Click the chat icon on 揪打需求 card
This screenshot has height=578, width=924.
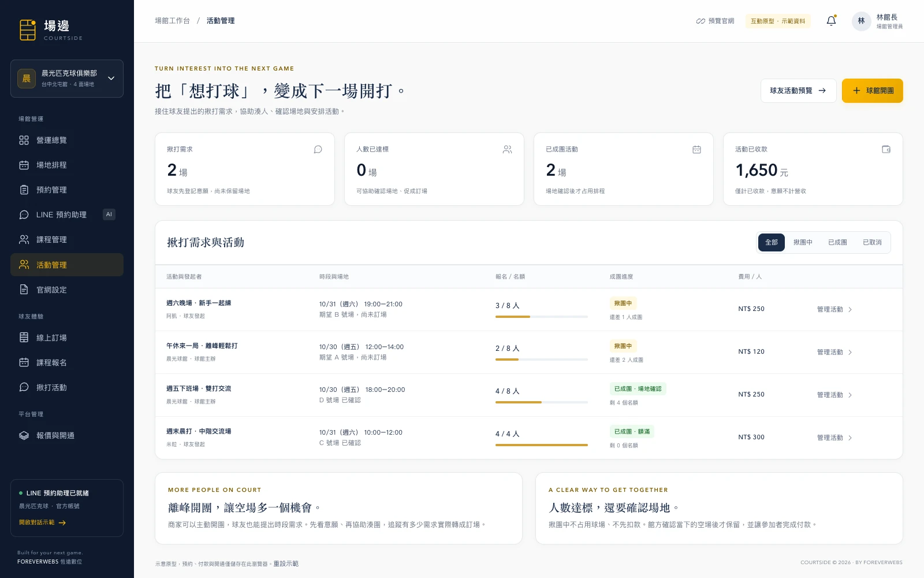[318, 149]
